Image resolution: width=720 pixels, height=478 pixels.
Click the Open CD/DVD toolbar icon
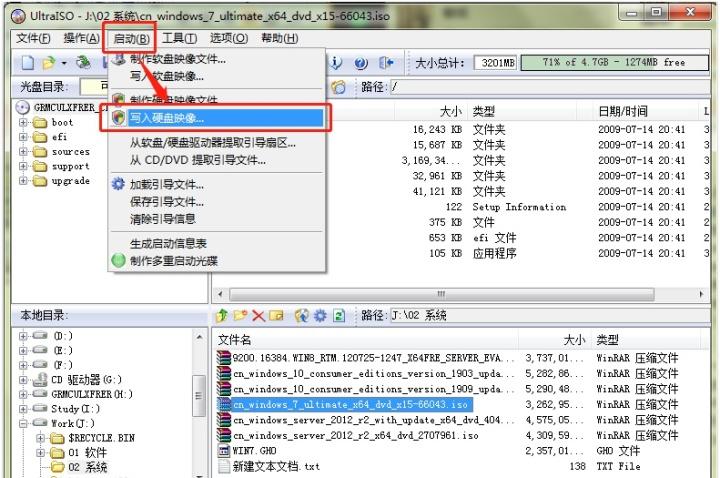(x=83, y=62)
